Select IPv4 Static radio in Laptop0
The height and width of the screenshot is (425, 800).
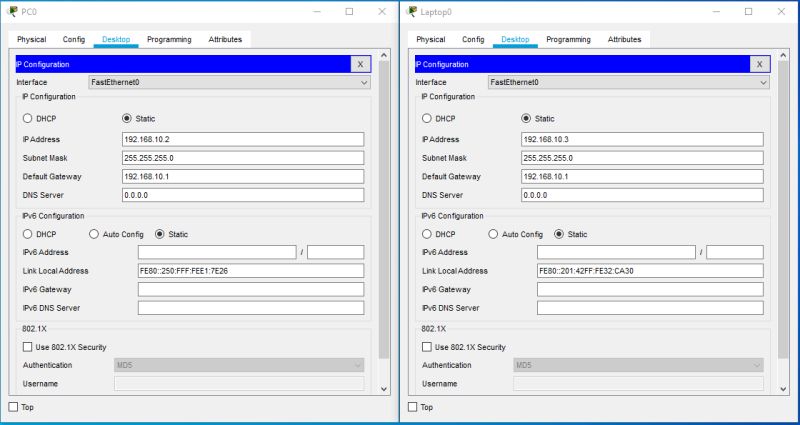tap(526, 118)
